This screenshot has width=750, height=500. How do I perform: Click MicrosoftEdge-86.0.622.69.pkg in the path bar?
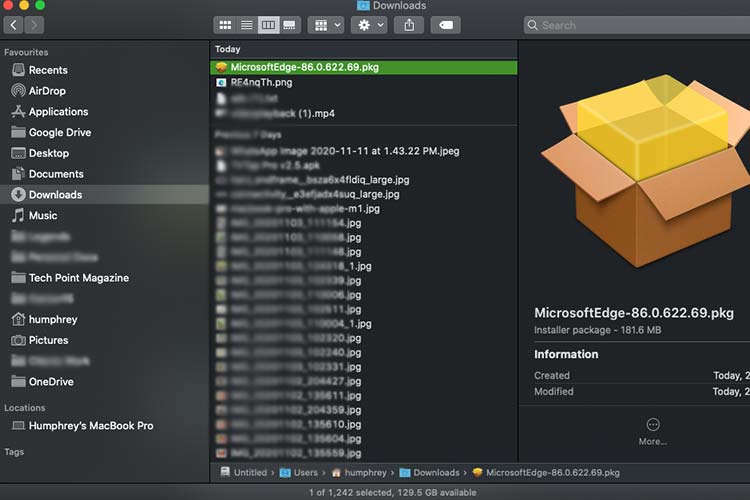tap(546, 473)
